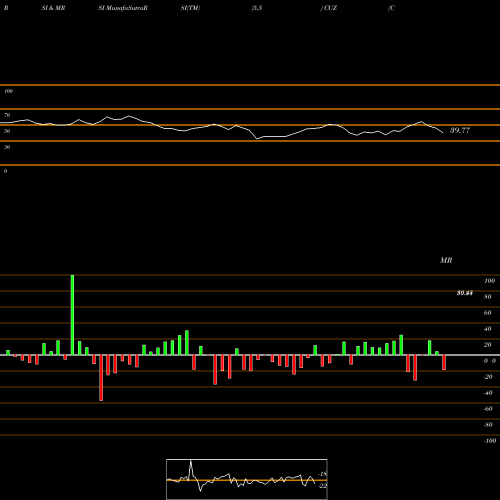
Task: Click the RSI axis label 30
Action: point(7,147)
